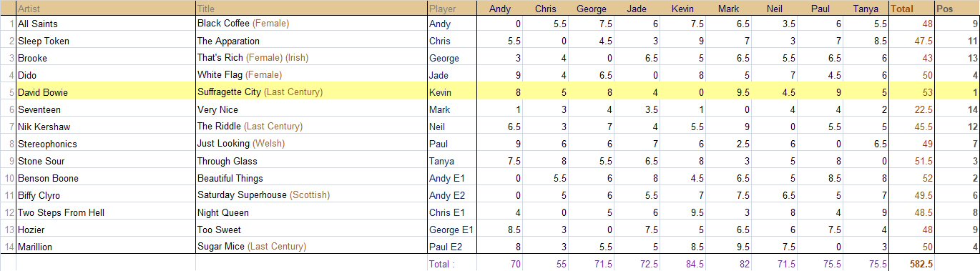Image resolution: width=980 pixels, height=271 pixels.
Task: Select player cell George E1
Action: pos(452,230)
